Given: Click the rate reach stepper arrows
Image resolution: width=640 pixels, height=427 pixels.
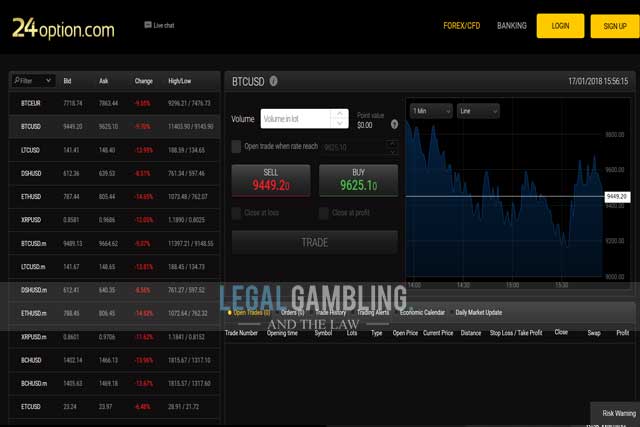Looking at the screenshot, I should [392, 147].
